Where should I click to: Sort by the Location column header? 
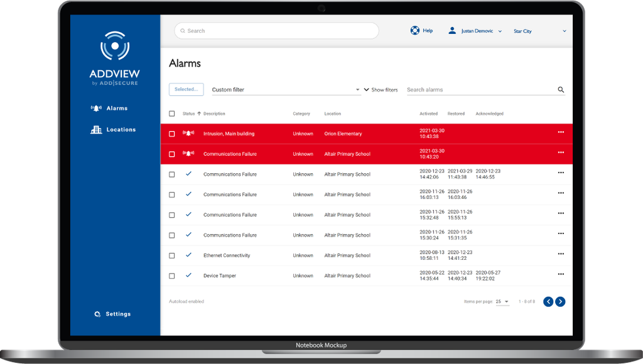(x=333, y=114)
